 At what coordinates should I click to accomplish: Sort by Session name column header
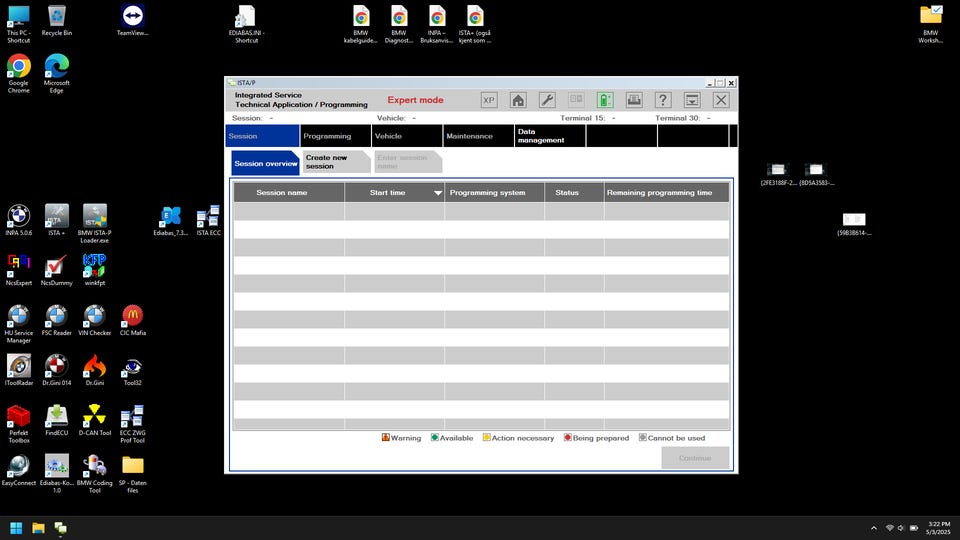coord(288,193)
